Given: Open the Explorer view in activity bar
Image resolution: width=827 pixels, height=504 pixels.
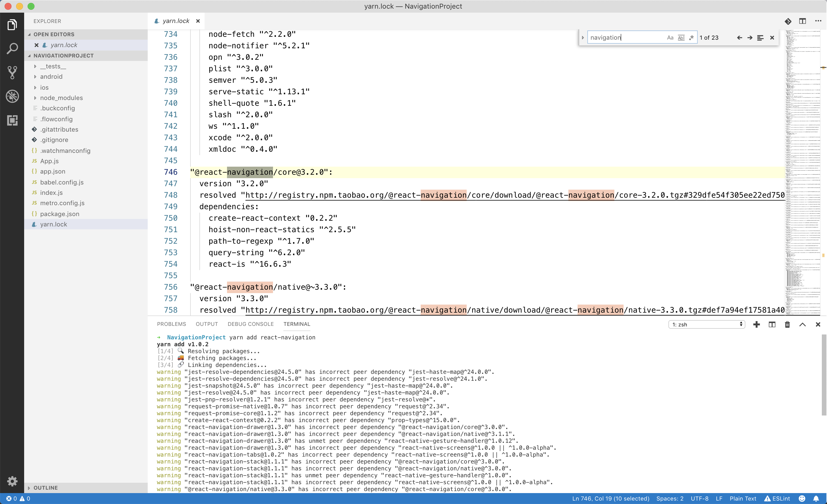Looking at the screenshot, I should (12, 24).
